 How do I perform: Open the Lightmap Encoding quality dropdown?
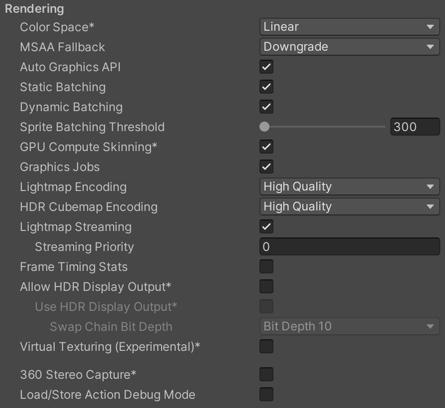(349, 187)
